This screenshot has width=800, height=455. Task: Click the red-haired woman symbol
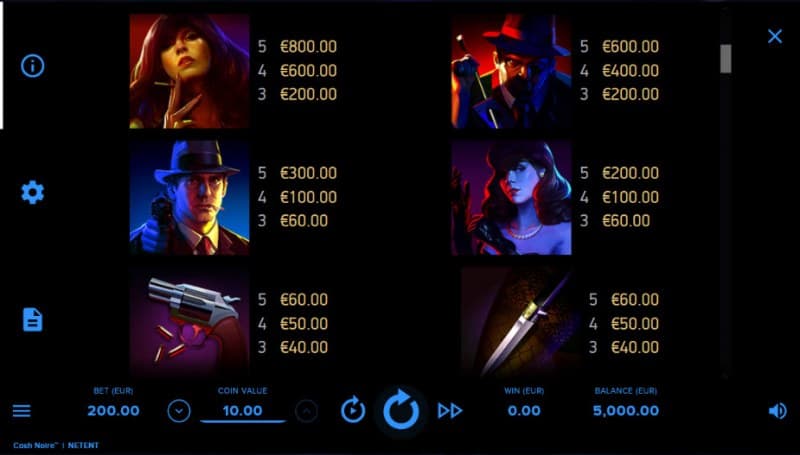tap(189, 70)
